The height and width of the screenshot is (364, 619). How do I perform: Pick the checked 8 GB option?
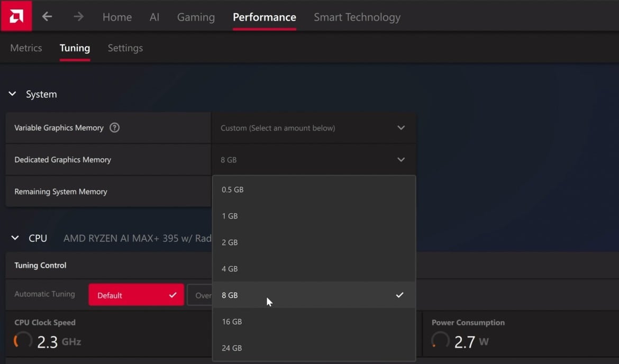click(x=314, y=295)
